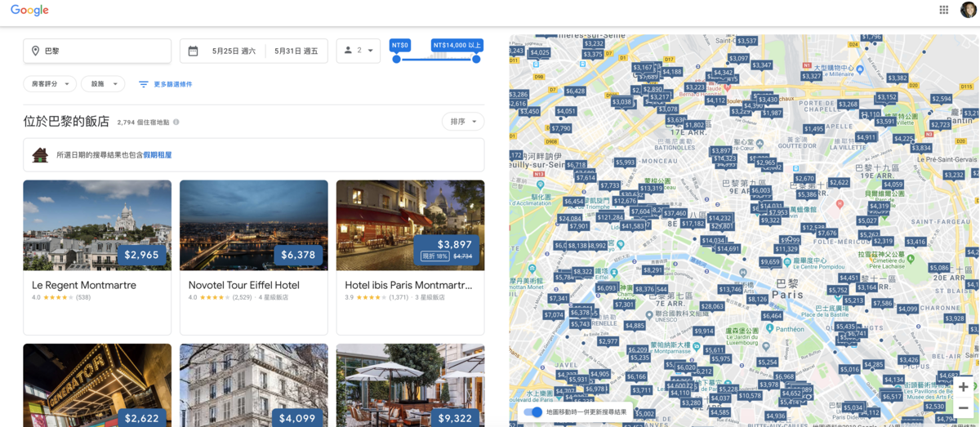The width and height of the screenshot is (980, 427).
Task: Expand the 設施 filter dropdown
Action: [103, 84]
